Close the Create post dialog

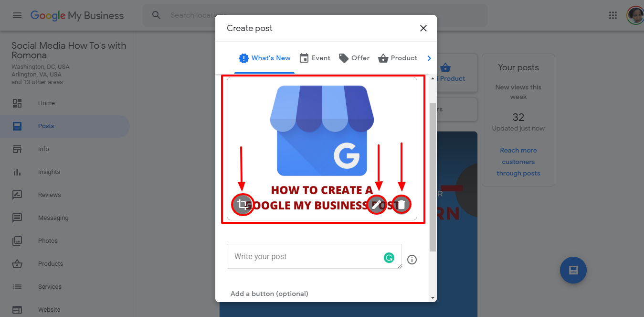click(x=423, y=28)
